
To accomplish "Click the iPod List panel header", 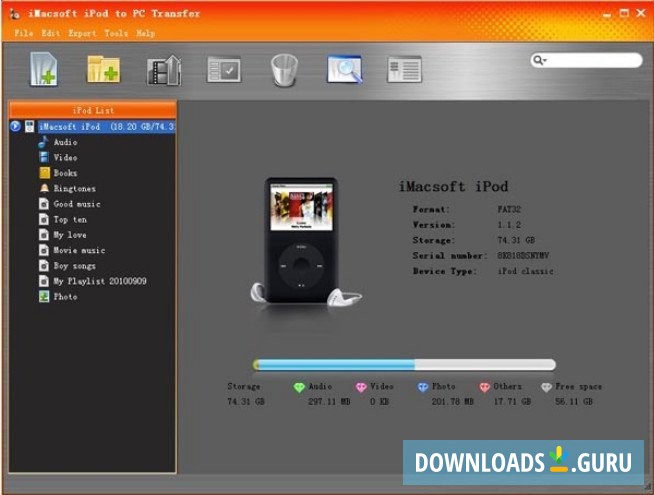I will pyautogui.click(x=93, y=111).
